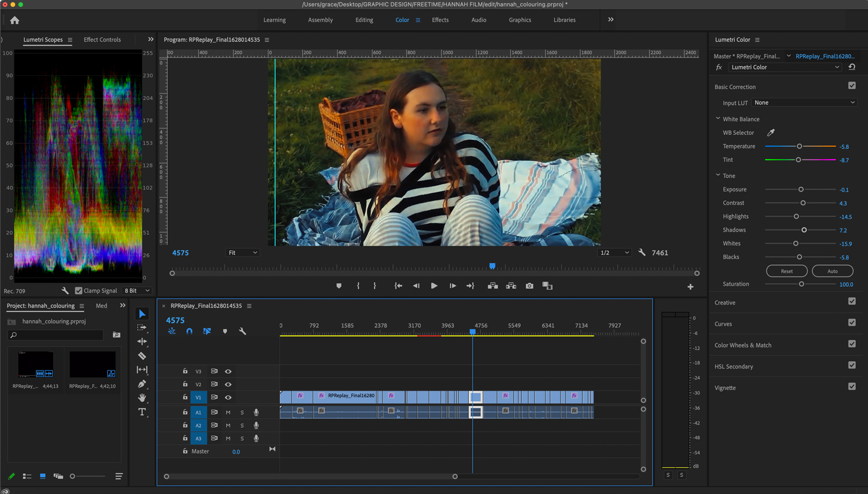Select the Track Select Forward tool
This screenshot has height=494, width=868.
tap(142, 327)
